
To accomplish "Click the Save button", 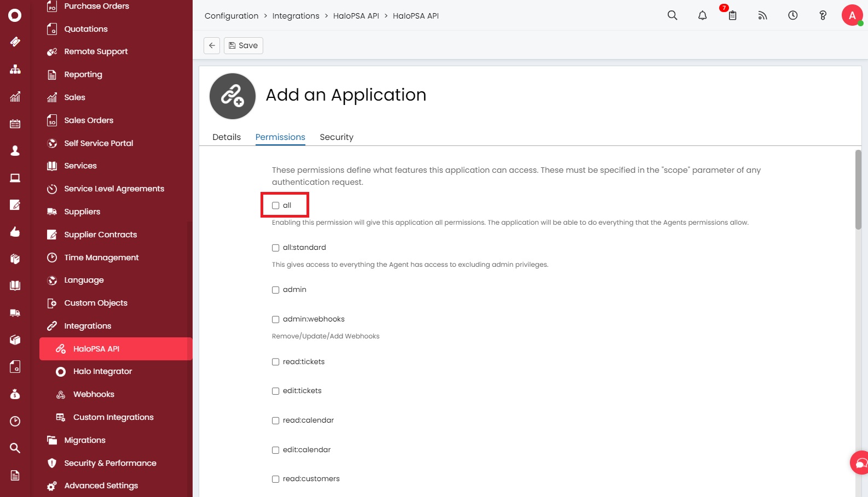I will pos(243,45).
